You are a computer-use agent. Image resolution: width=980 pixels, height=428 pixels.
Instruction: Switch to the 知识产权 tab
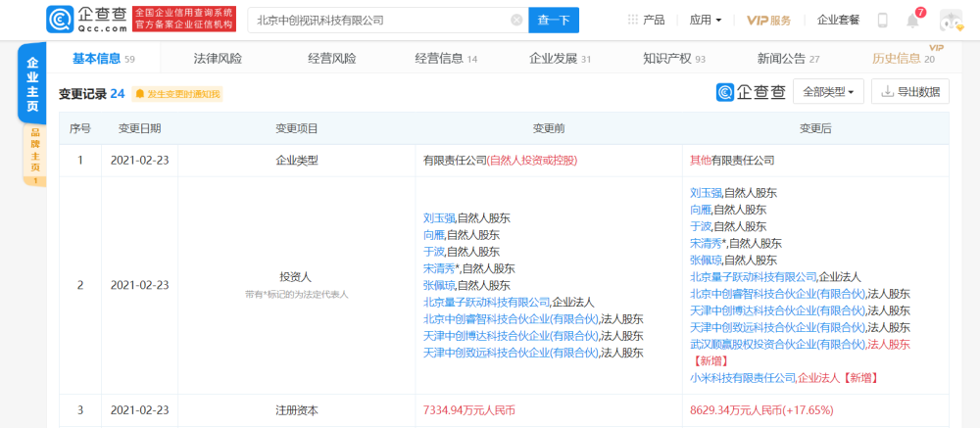click(x=674, y=59)
